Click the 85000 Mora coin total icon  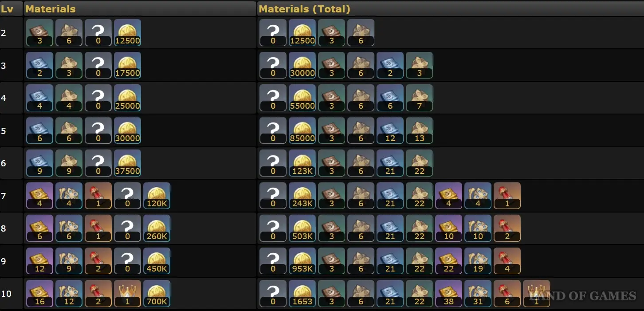[302, 130]
